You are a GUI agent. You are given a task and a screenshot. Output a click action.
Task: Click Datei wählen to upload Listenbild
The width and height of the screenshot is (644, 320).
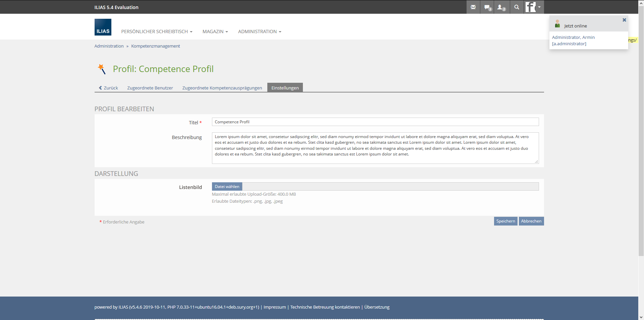click(x=227, y=187)
